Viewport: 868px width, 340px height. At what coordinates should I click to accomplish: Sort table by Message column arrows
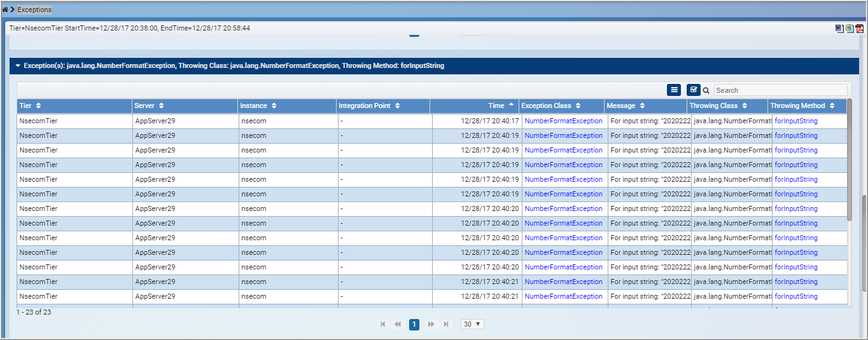642,105
